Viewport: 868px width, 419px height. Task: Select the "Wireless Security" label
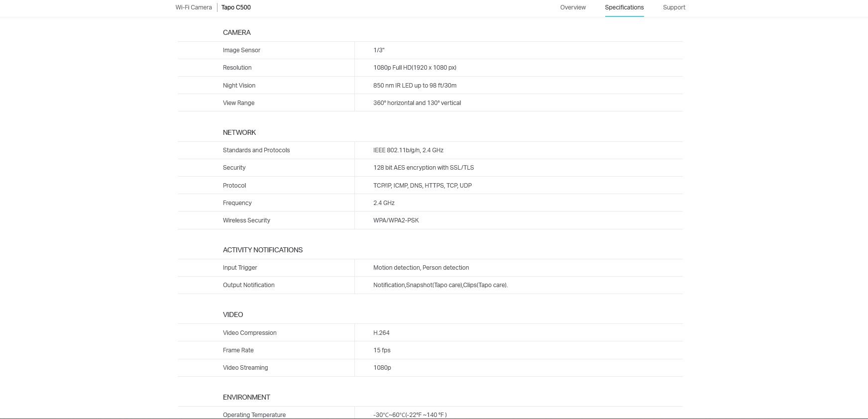[x=246, y=220]
